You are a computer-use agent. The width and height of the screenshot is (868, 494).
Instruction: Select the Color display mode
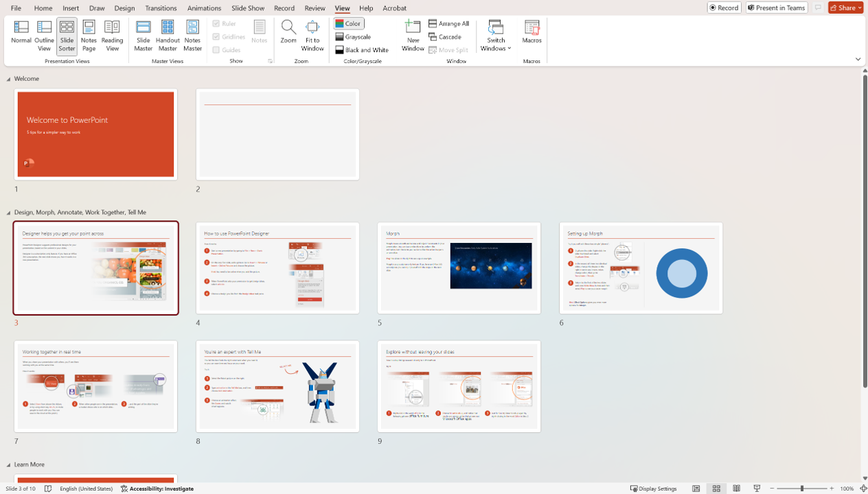click(x=349, y=23)
